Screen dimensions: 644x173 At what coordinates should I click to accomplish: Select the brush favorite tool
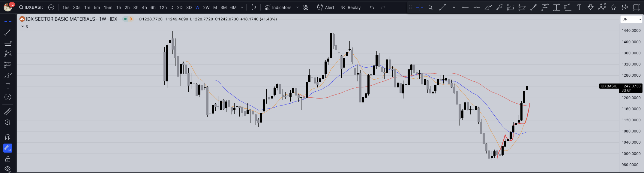pos(488,8)
